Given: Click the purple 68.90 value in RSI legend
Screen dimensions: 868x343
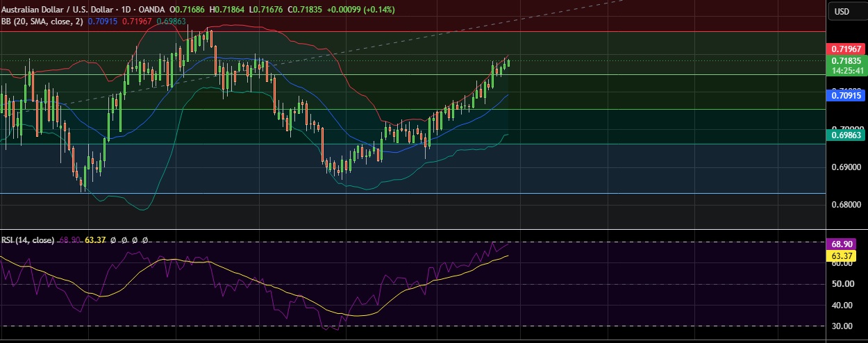Looking at the screenshot, I should click(x=70, y=240).
